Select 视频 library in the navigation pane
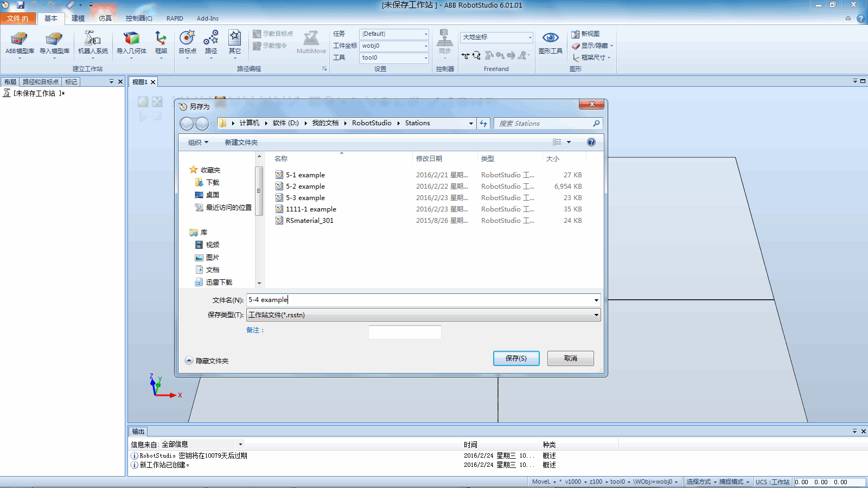The height and width of the screenshot is (488, 868). (x=207, y=245)
